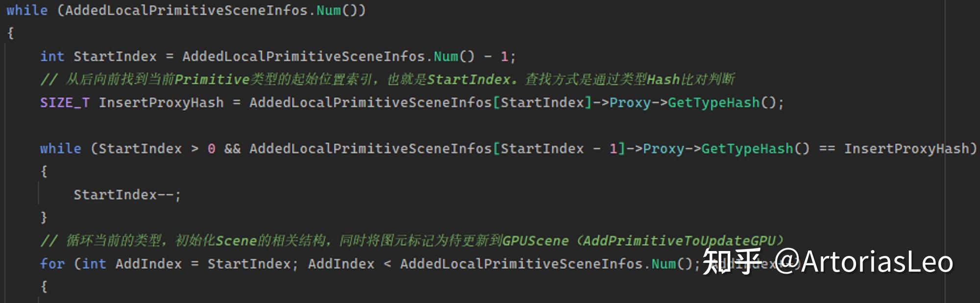This screenshot has height=303, width=980.
Task: Click the closing brace after StartIndex--
Action: (x=44, y=218)
